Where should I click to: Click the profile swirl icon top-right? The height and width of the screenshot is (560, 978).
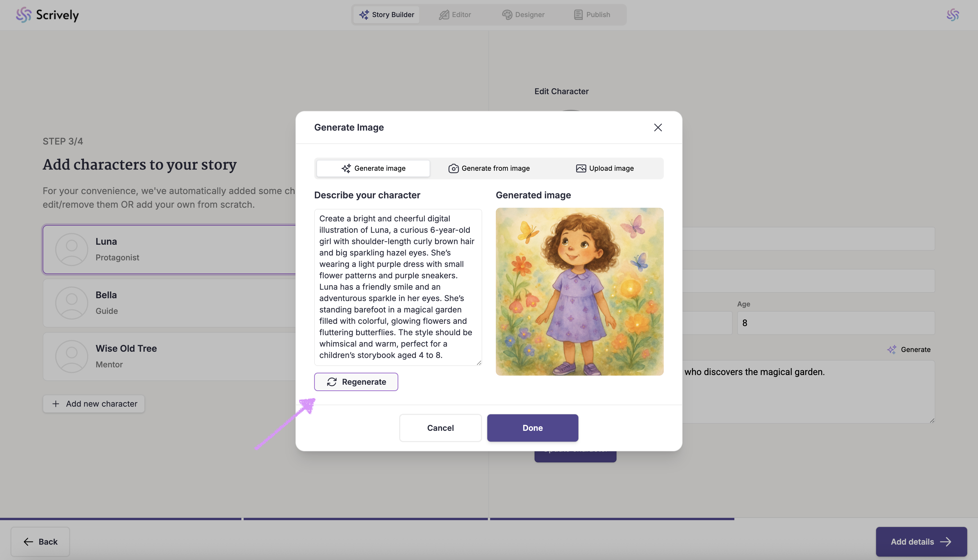tap(953, 15)
